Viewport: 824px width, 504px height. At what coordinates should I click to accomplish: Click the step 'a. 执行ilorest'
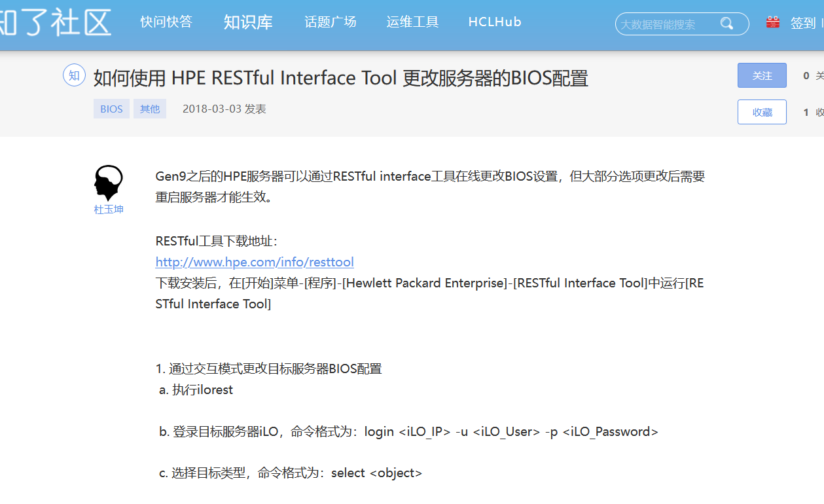196,389
